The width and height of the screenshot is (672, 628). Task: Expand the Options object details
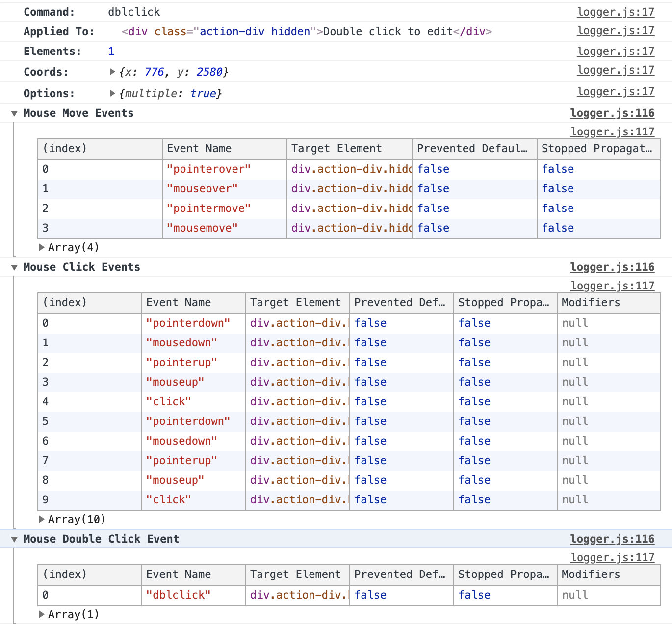(112, 93)
